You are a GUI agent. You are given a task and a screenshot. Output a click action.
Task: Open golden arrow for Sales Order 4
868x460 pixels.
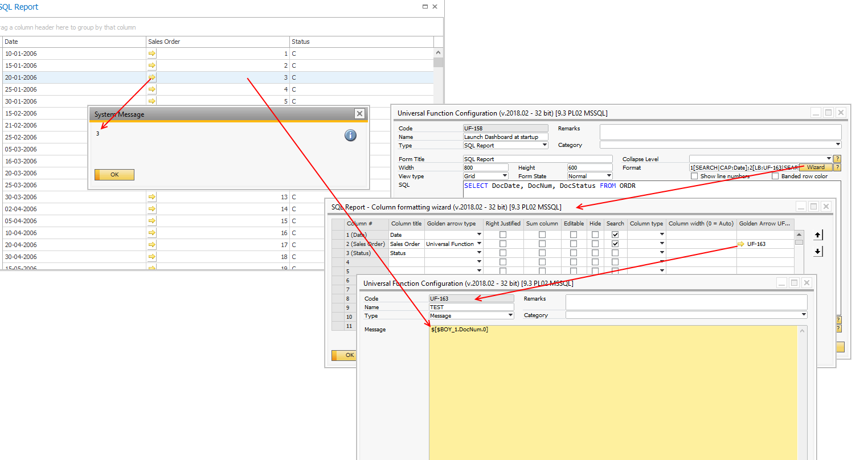pyautogui.click(x=152, y=89)
